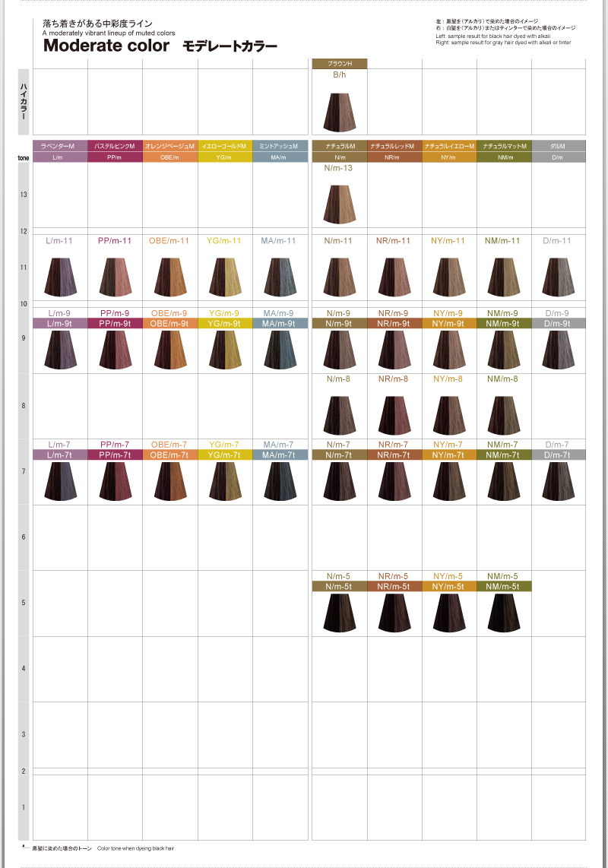Open the ラベンダーM column header
Image resolution: width=608 pixels, height=868 pixels.
(x=60, y=145)
